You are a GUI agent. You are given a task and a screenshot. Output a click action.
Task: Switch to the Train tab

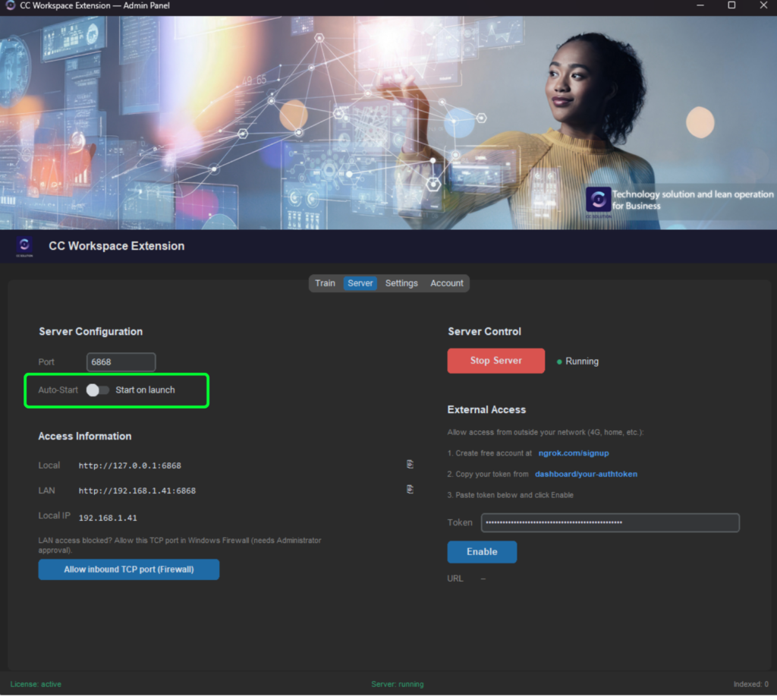[x=325, y=283]
